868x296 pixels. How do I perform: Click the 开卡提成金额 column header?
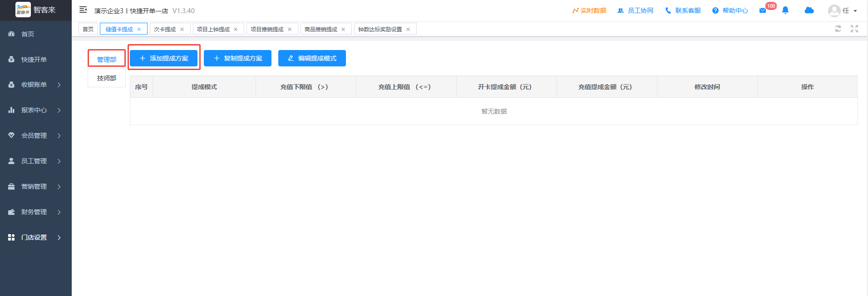[507, 87]
